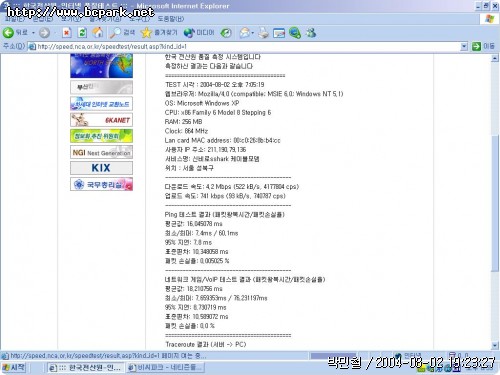The image size is (500, 375).
Task: Click the North Star globe banner
Action: [101, 66]
